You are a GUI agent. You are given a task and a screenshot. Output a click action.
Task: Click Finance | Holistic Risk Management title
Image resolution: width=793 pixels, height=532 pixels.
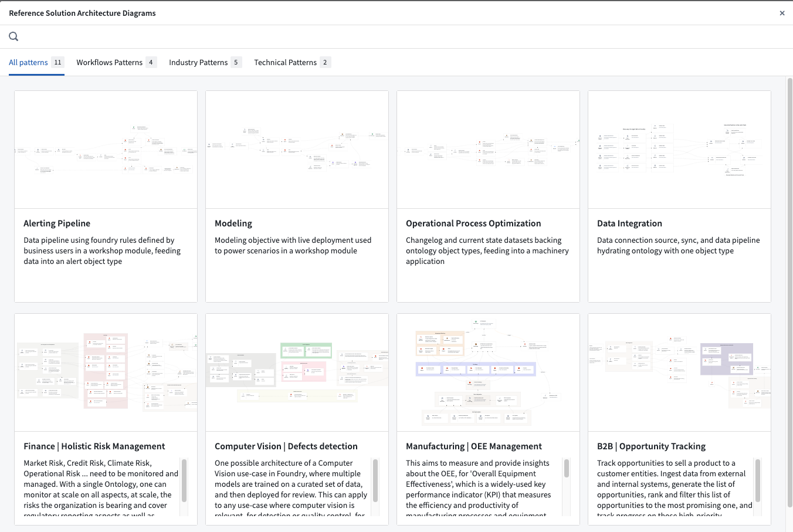[94, 446]
